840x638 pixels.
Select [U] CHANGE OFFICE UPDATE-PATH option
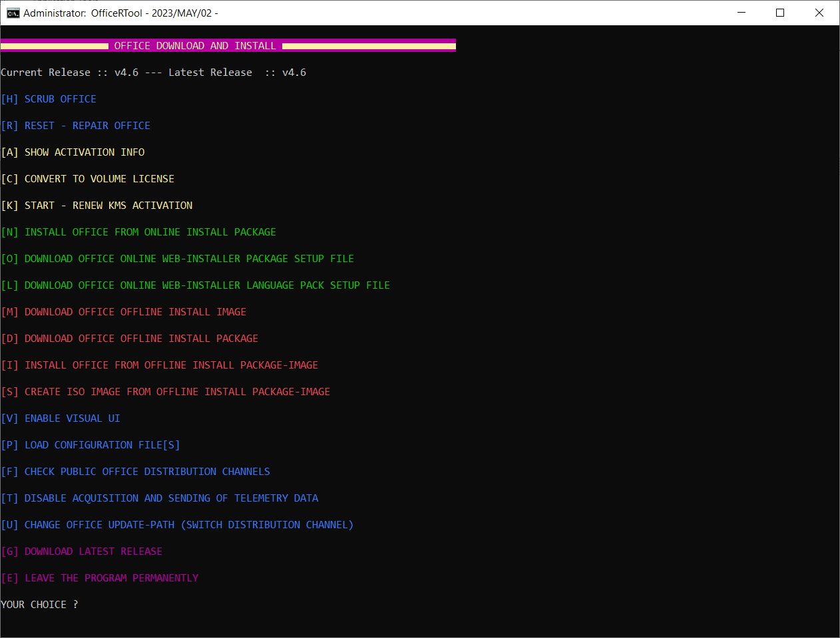177,525
